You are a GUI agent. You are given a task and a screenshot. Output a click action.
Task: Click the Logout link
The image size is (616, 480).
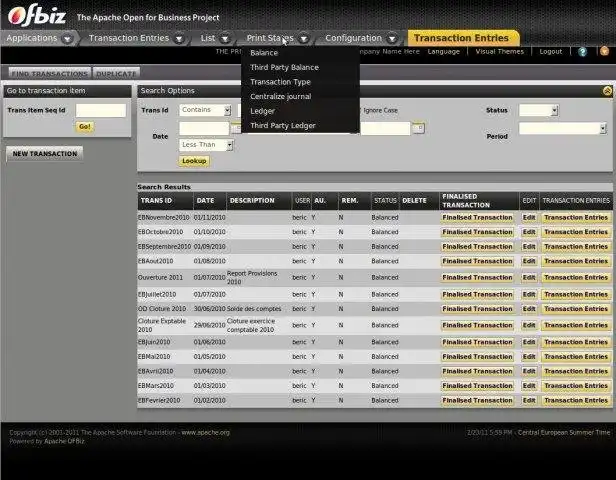point(551,51)
